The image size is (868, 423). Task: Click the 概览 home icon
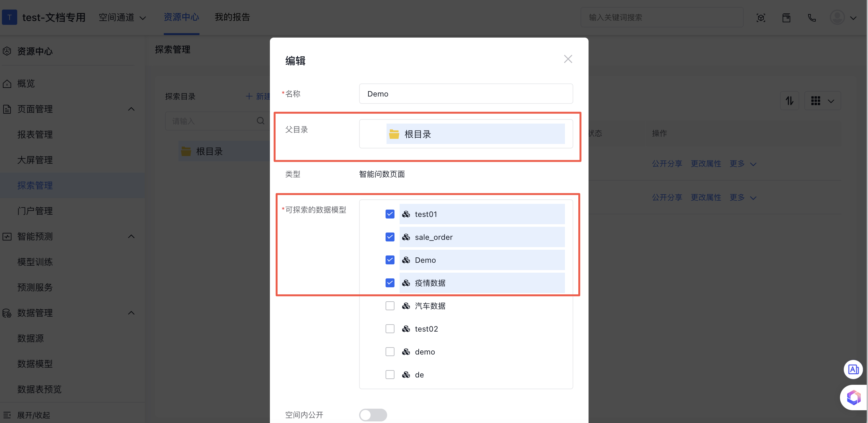tap(7, 83)
